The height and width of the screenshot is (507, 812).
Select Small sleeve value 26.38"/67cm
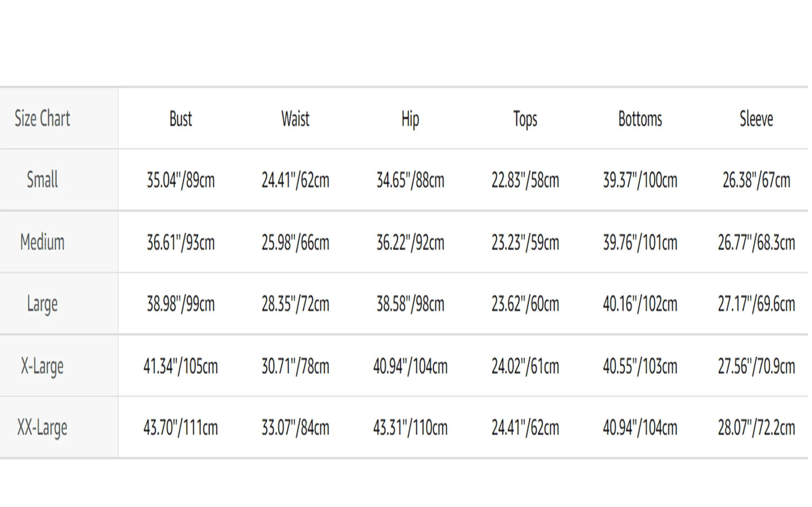[x=756, y=180]
